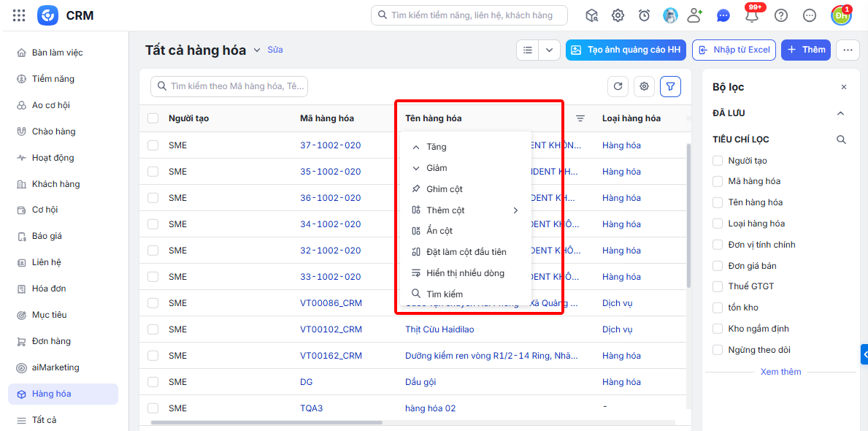Screen dimensions: 868x431
Task: Click the refresh list icon
Action: coord(618,86)
